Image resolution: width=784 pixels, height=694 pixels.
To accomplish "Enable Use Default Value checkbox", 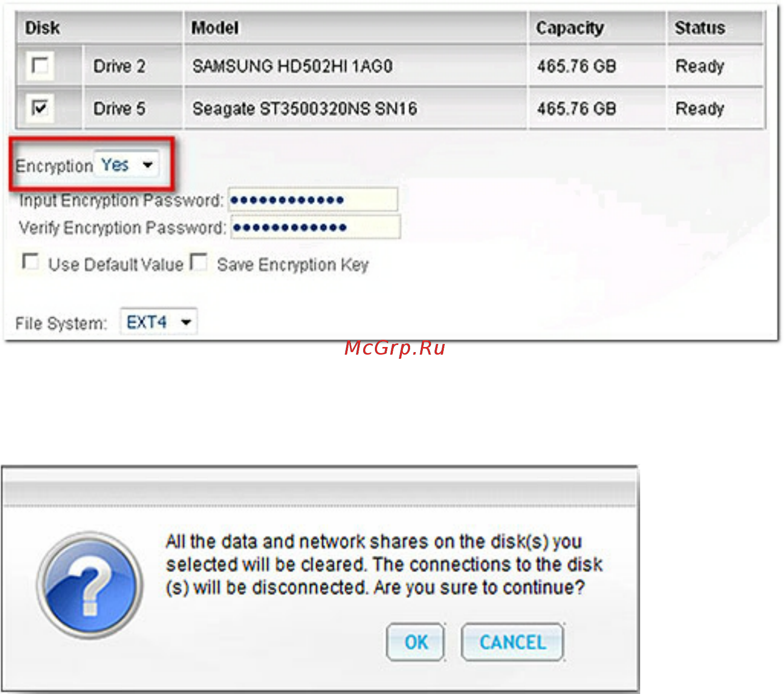I will (x=31, y=261).
